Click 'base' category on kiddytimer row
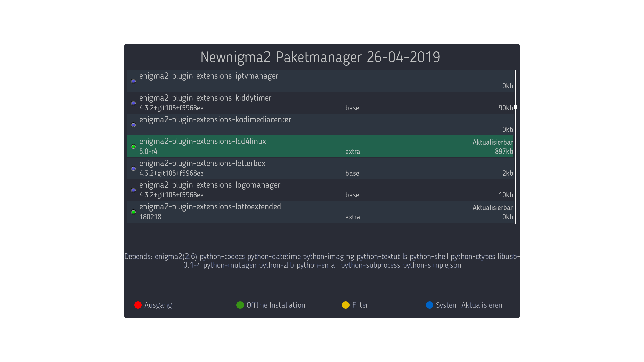 (x=352, y=108)
